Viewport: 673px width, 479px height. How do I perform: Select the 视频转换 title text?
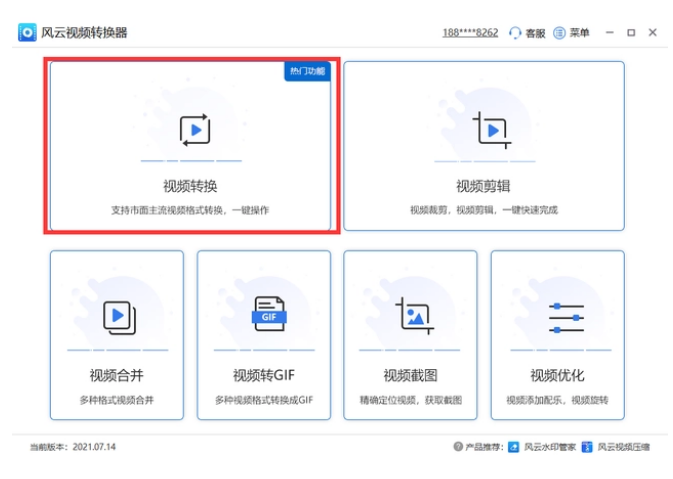point(190,186)
